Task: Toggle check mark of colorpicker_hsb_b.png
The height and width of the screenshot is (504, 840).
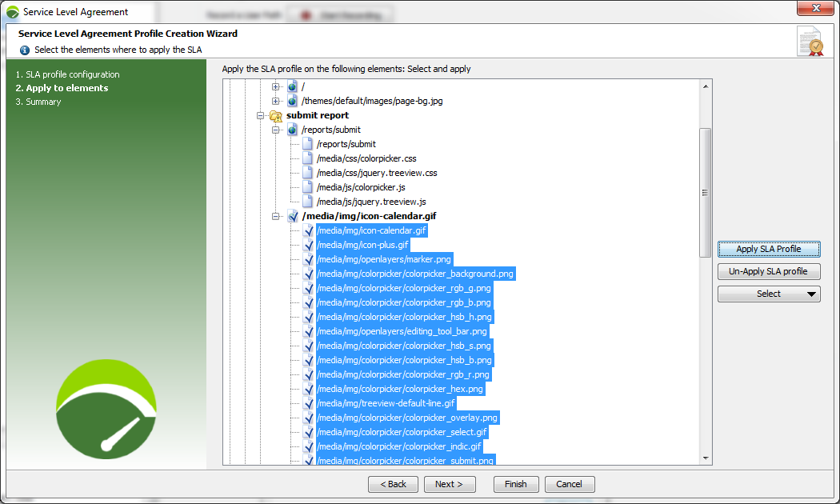Action: pyautogui.click(x=308, y=361)
